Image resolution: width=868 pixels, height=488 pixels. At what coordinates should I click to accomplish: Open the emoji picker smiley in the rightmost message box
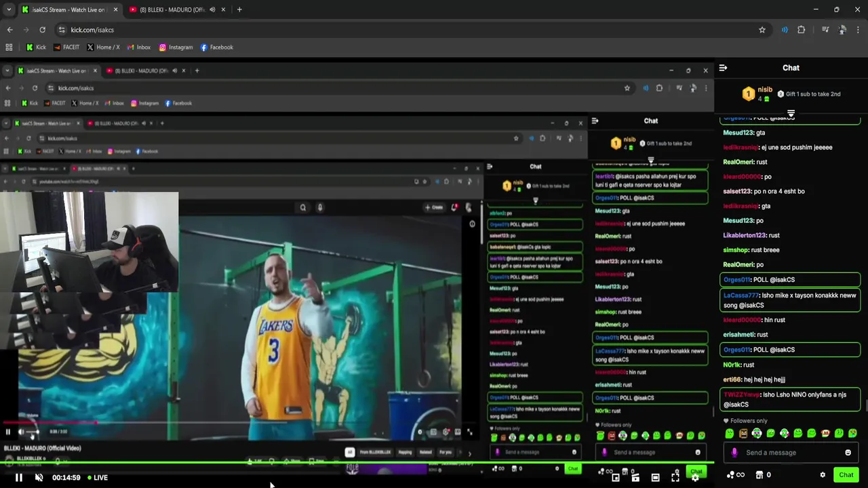[848, 453]
